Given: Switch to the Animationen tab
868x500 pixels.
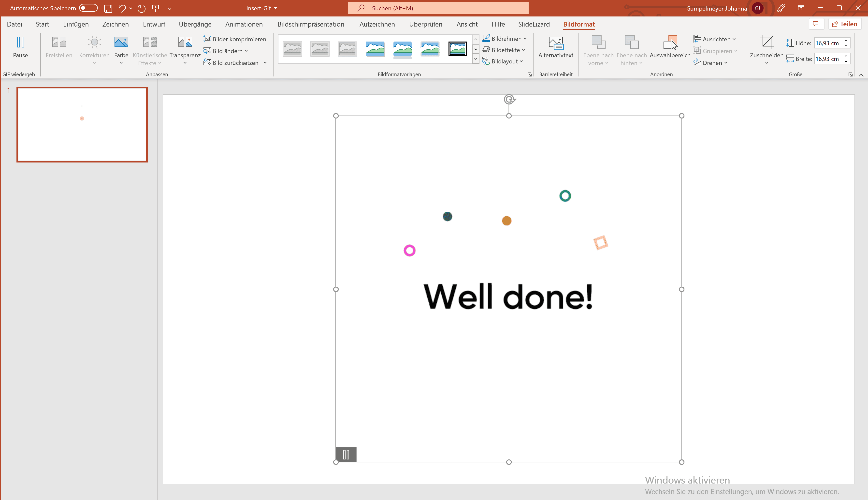Looking at the screenshot, I should click(244, 24).
